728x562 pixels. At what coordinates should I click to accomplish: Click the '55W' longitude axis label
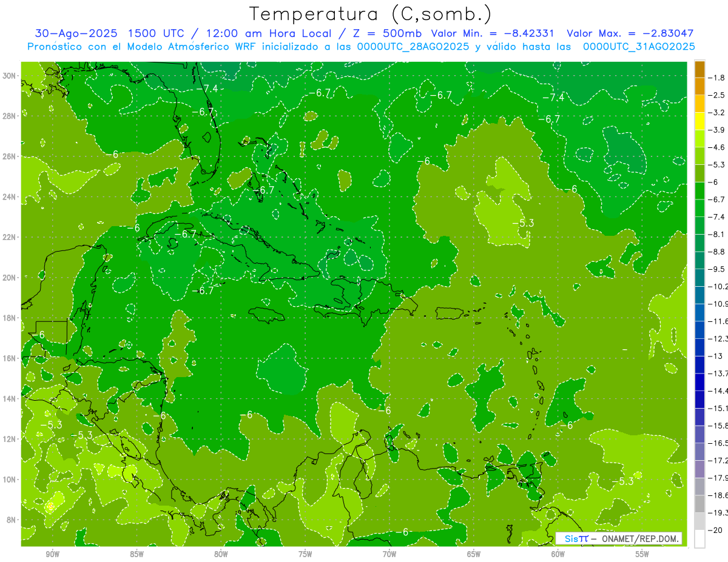pyautogui.click(x=642, y=554)
